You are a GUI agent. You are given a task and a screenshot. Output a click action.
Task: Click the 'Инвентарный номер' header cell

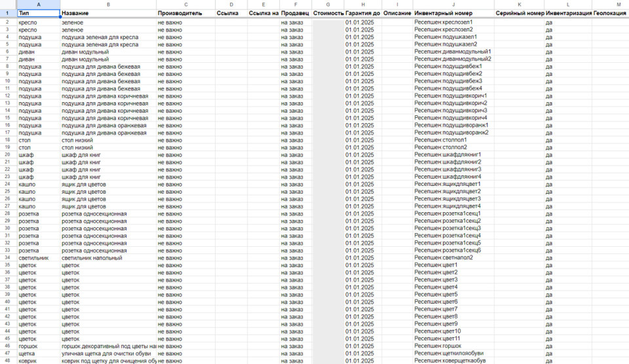click(x=453, y=13)
